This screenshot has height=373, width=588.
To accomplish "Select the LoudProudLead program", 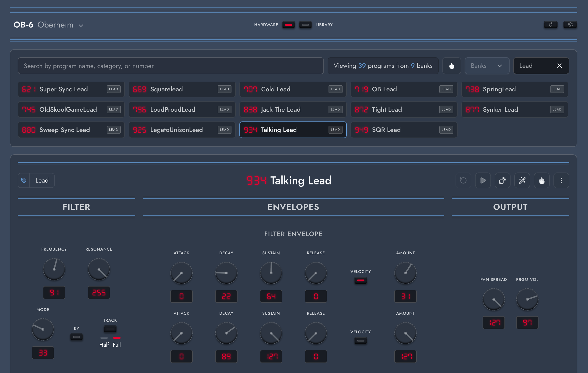I will [182, 109].
